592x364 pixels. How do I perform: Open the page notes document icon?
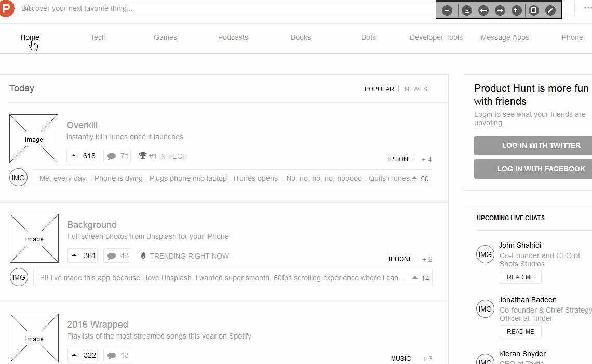(x=533, y=10)
